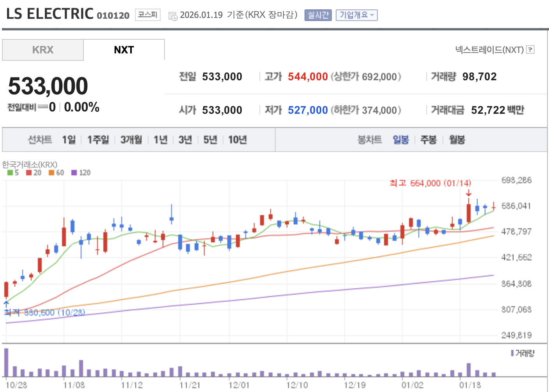Open the NXT help question-mark icon
The image size is (549, 392).
tap(530, 49)
